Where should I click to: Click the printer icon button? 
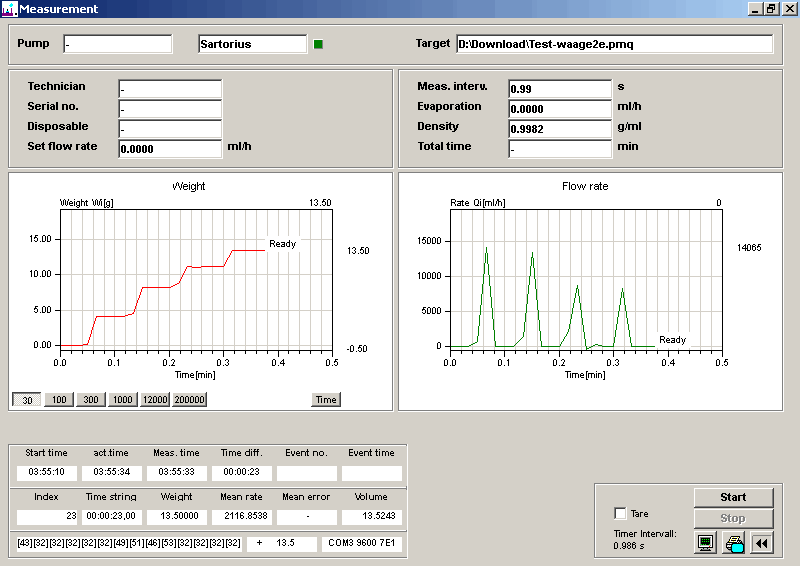pyautogui.click(x=734, y=543)
